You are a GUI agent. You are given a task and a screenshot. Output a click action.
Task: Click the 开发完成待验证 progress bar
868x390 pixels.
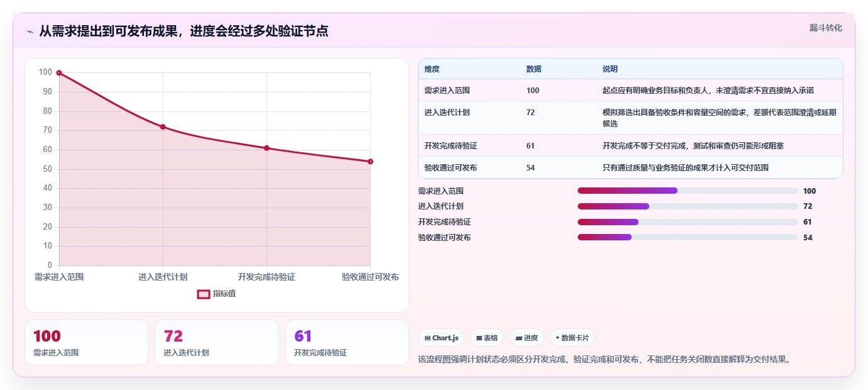point(688,222)
